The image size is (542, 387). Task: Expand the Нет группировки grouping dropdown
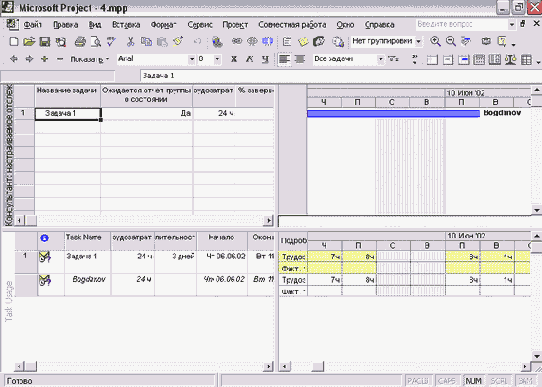[x=418, y=41]
